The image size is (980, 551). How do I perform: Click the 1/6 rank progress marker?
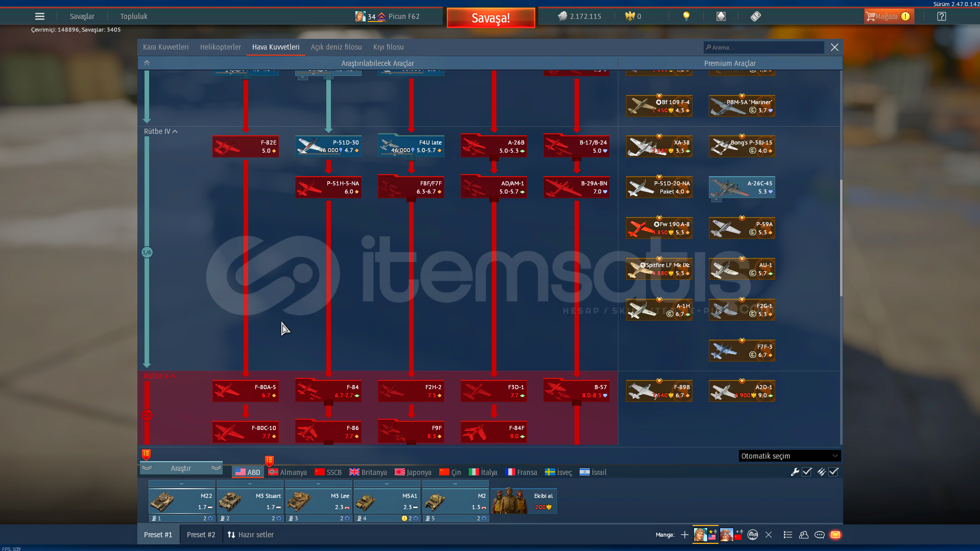tap(147, 252)
